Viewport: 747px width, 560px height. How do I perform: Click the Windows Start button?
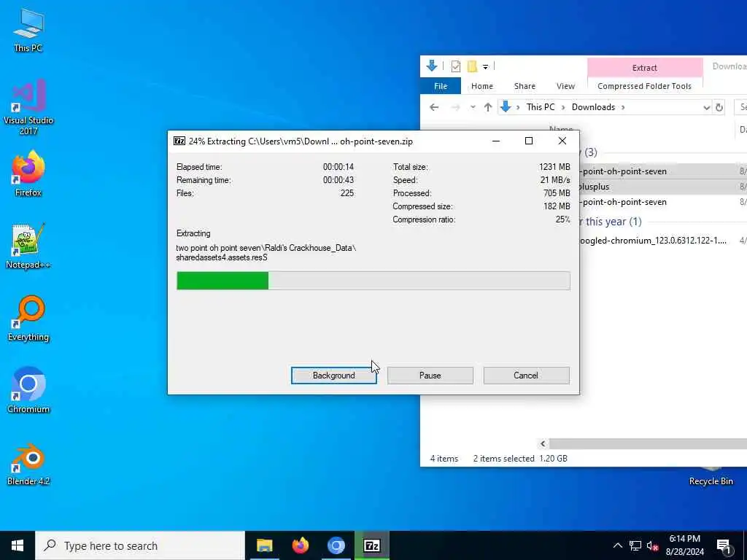(x=18, y=545)
